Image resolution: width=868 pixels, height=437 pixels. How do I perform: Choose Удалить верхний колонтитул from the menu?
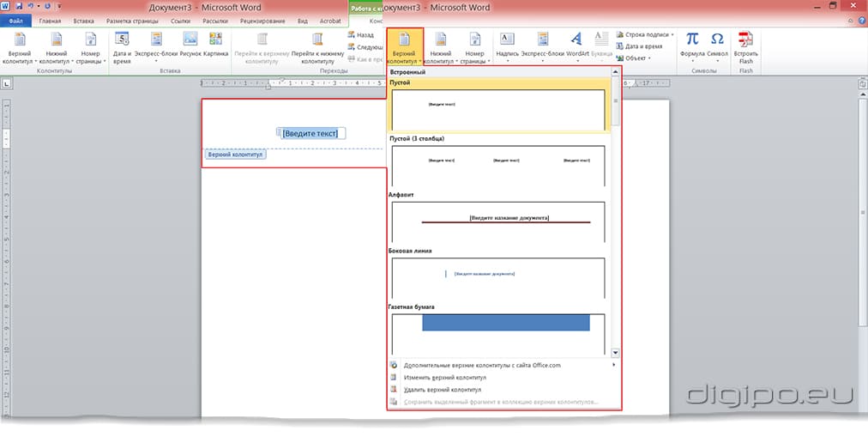pyautogui.click(x=443, y=389)
